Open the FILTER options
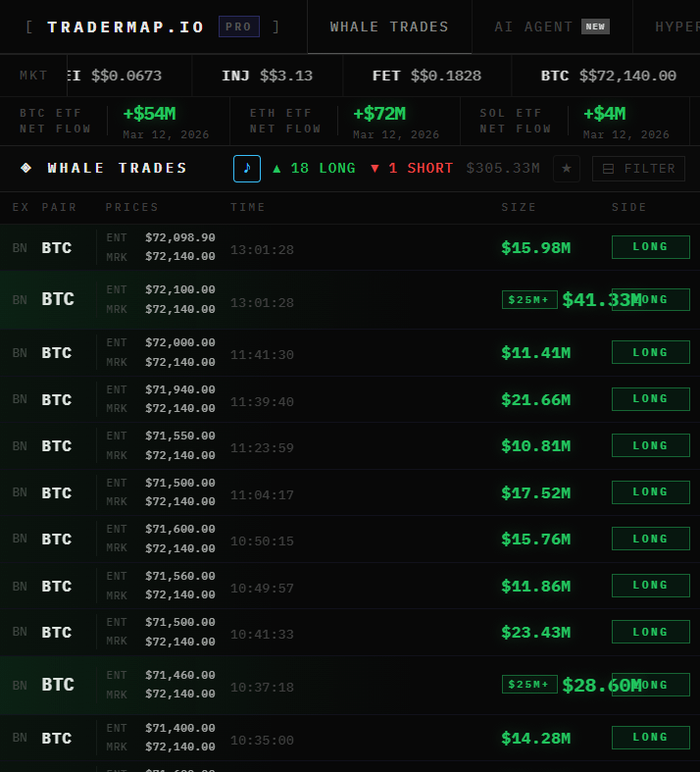 tap(638, 169)
